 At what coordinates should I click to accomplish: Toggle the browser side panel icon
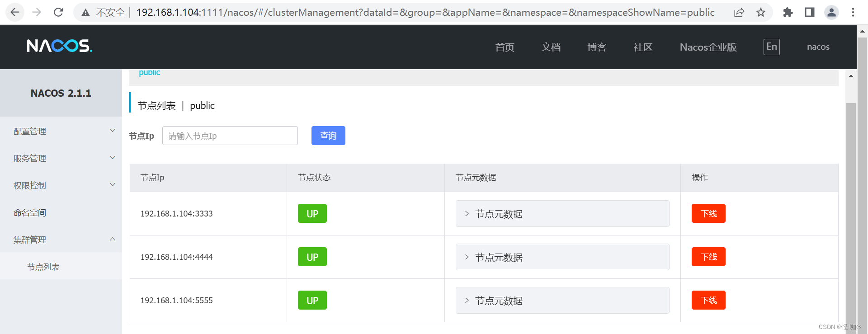point(809,12)
